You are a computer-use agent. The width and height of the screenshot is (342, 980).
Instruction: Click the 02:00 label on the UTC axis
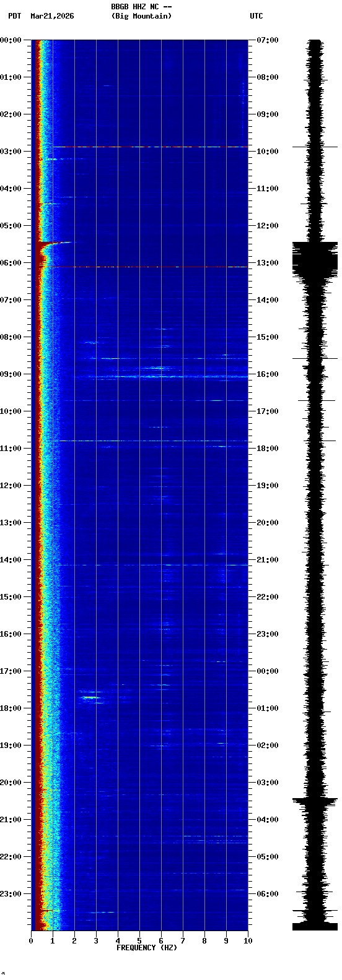pyautogui.click(x=268, y=746)
